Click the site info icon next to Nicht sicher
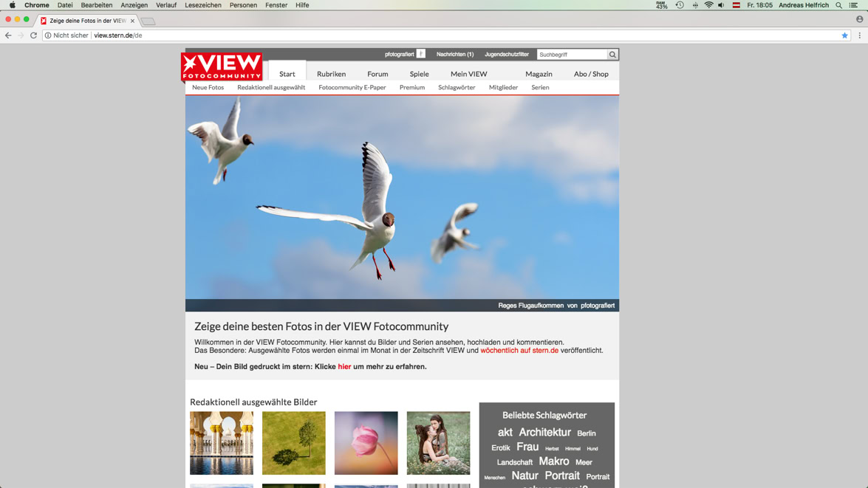The image size is (868, 488). (x=48, y=35)
